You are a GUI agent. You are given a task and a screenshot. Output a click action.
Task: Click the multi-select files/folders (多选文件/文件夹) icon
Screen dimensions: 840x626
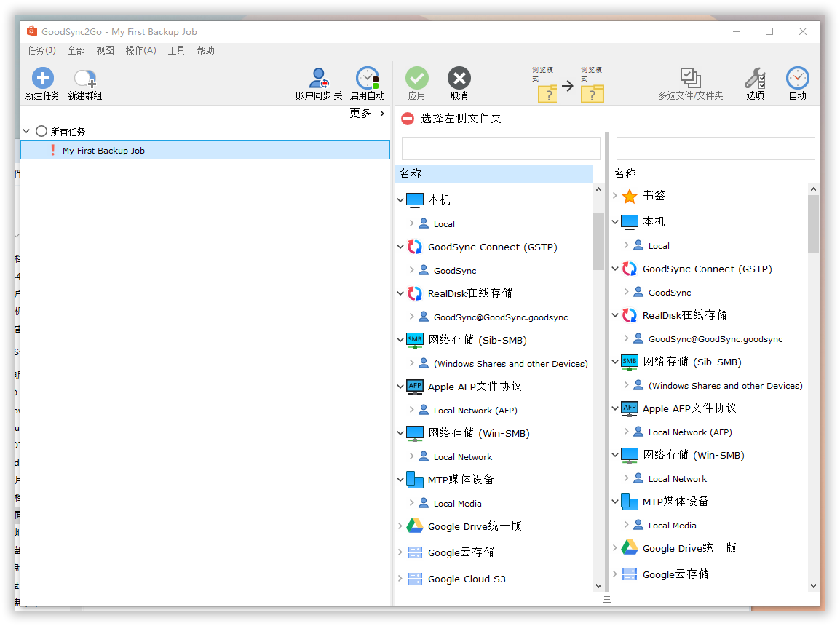pyautogui.click(x=691, y=78)
